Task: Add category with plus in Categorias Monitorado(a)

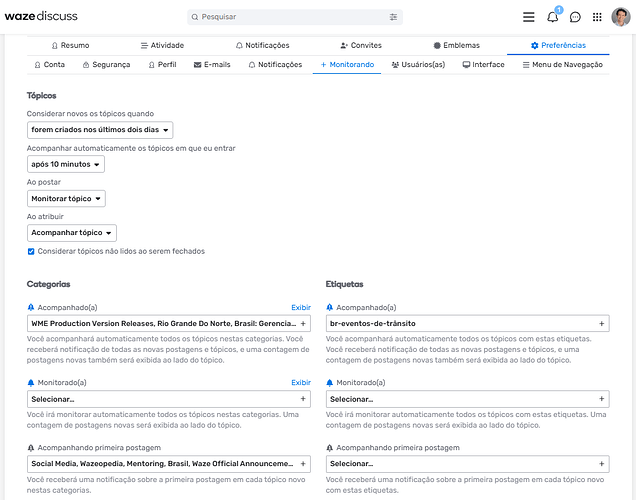Action: 303,399
